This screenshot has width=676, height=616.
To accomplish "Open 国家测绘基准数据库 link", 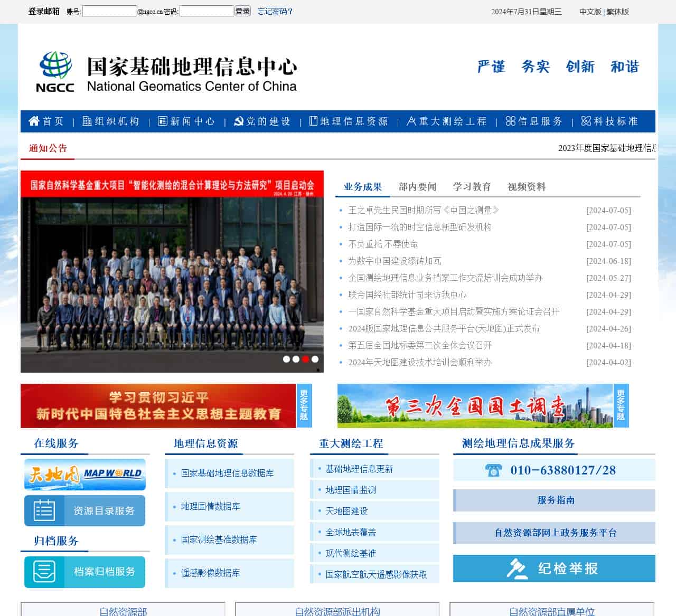I will (x=219, y=539).
